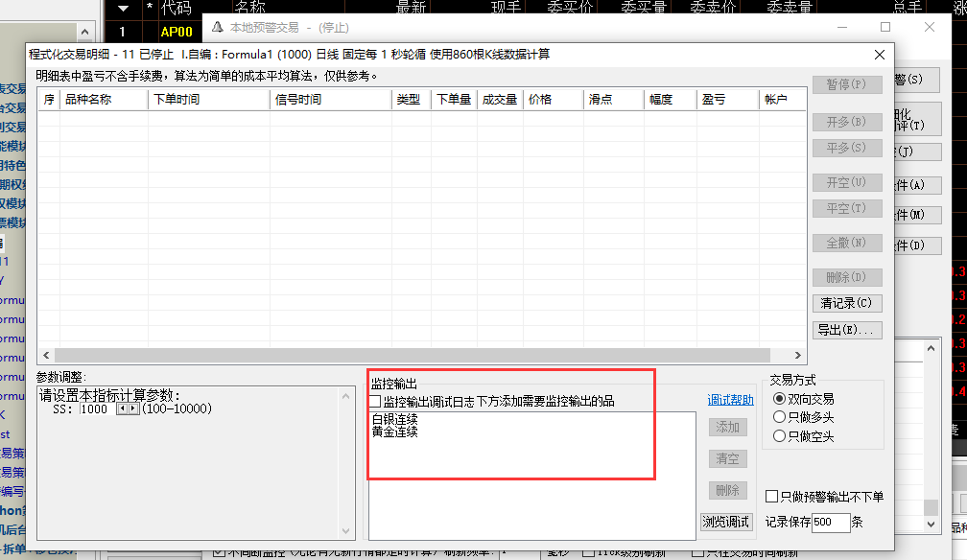Click the 开多(B) button
This screenshot has width=967, height=560.
coord(847,122)
